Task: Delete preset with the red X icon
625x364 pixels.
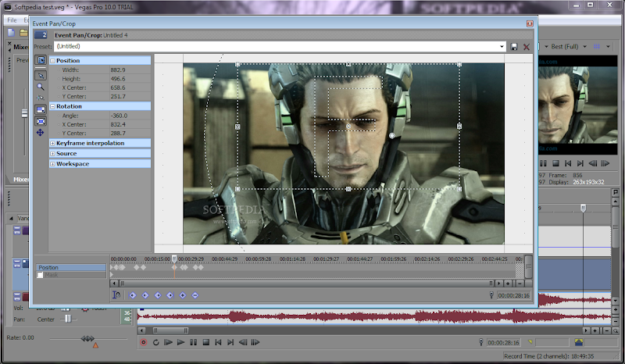Action: [x=527, y=47]
